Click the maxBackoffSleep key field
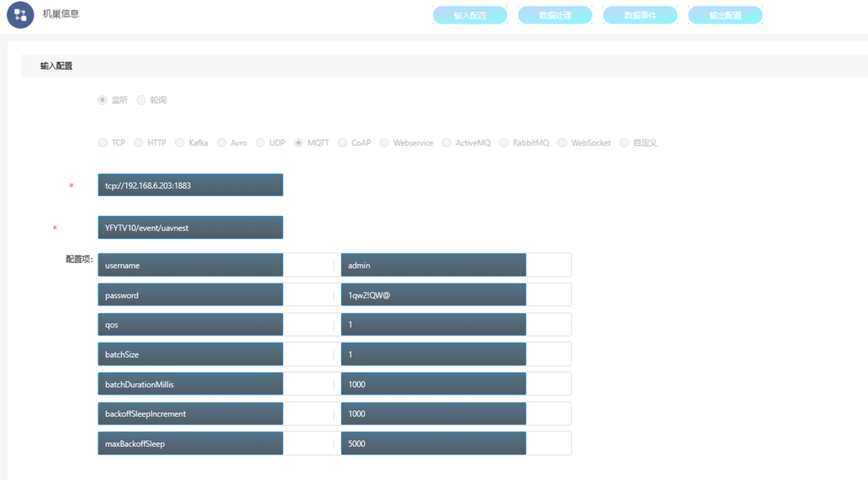Viewport: 868px width, 480px height. 191,443
